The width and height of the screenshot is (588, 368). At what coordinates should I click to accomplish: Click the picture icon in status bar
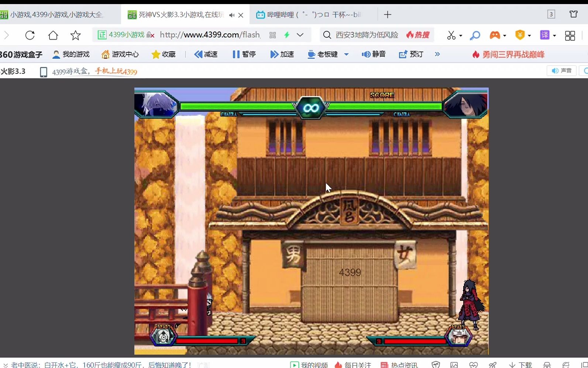coord(454,365)
